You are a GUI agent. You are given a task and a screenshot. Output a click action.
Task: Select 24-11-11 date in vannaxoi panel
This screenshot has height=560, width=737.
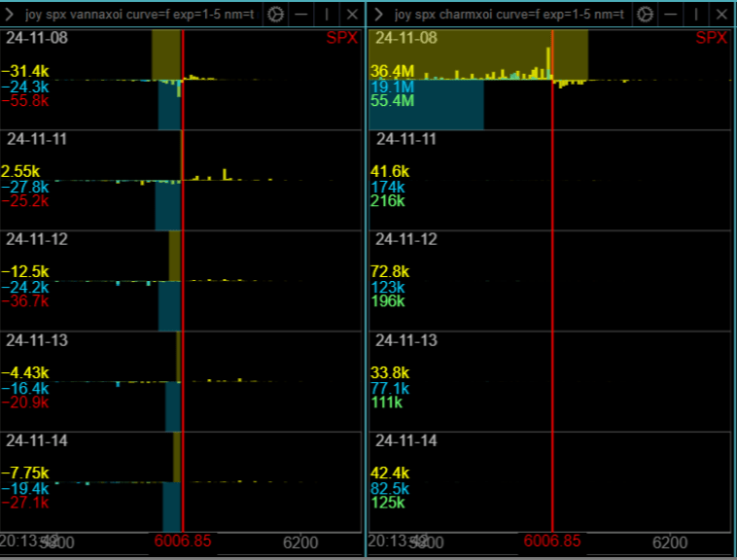coord(37,139)
